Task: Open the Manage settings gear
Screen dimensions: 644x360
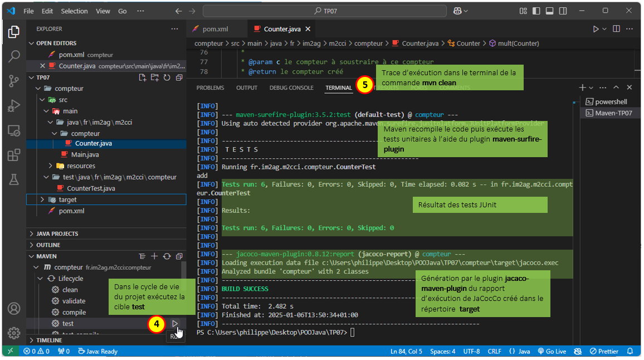Action: point(14,333)
